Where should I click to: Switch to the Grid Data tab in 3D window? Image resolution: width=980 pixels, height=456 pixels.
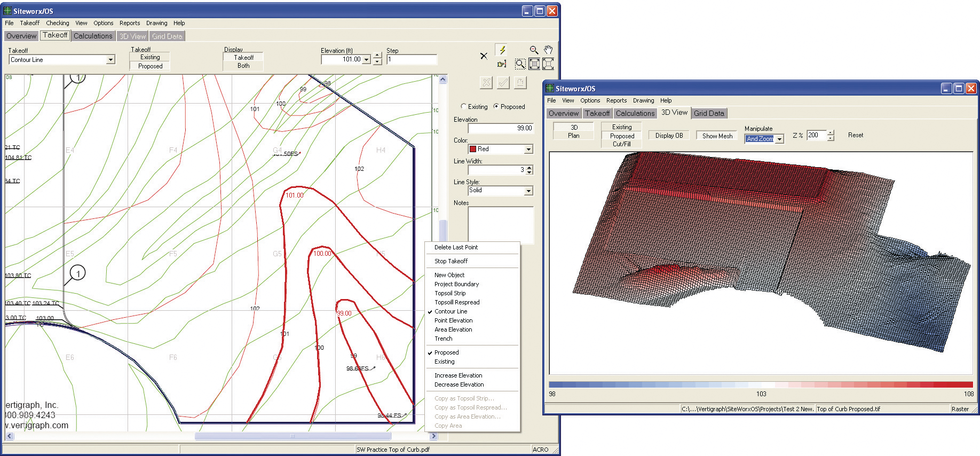[x=709, y=113]
